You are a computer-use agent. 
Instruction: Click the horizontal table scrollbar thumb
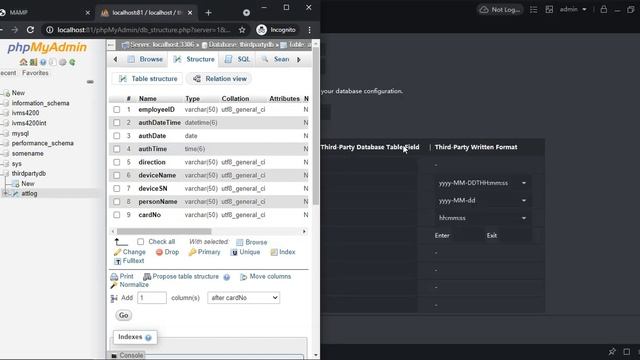[x=164, y=231]
